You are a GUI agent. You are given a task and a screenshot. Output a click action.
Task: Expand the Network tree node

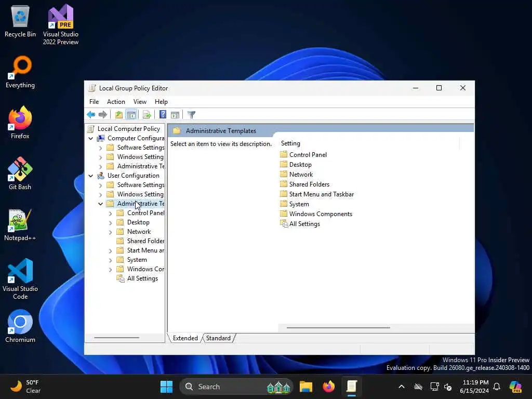tap(110, 232)
